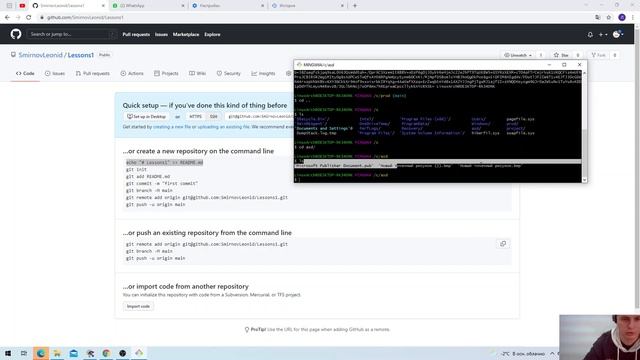This screenshot has height=360, width=640.
Task: Open Chrome three-dot menu
Action: 633,17
